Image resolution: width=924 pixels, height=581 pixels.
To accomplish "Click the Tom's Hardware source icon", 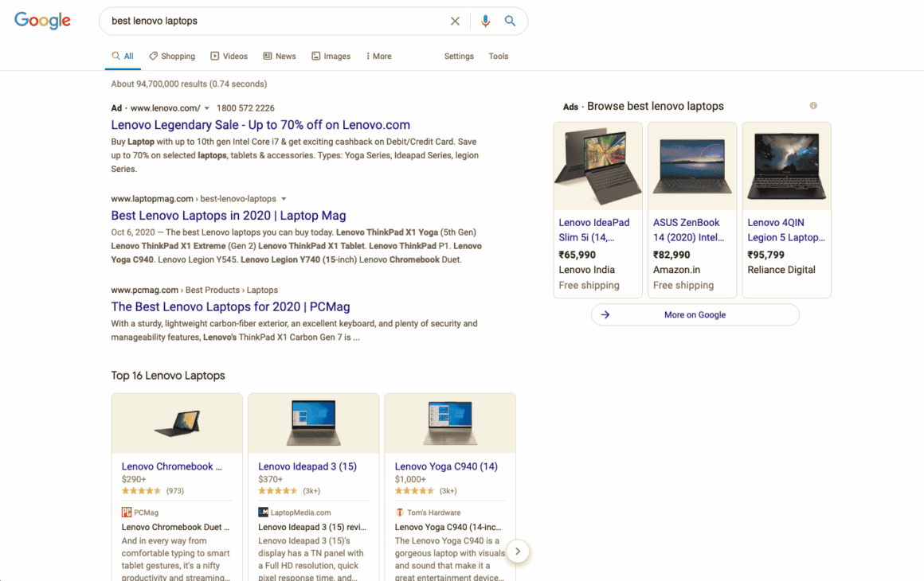I will pyautogui.click(x=400, y=513).
